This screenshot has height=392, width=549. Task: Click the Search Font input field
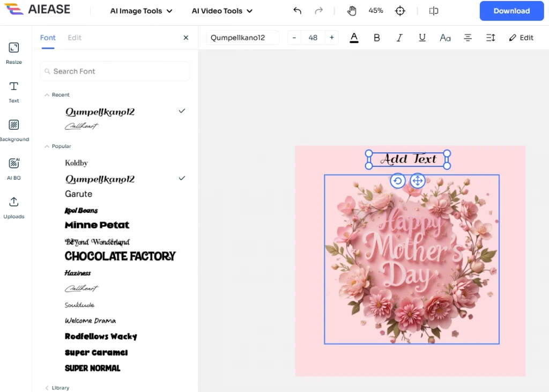(115, 71)
